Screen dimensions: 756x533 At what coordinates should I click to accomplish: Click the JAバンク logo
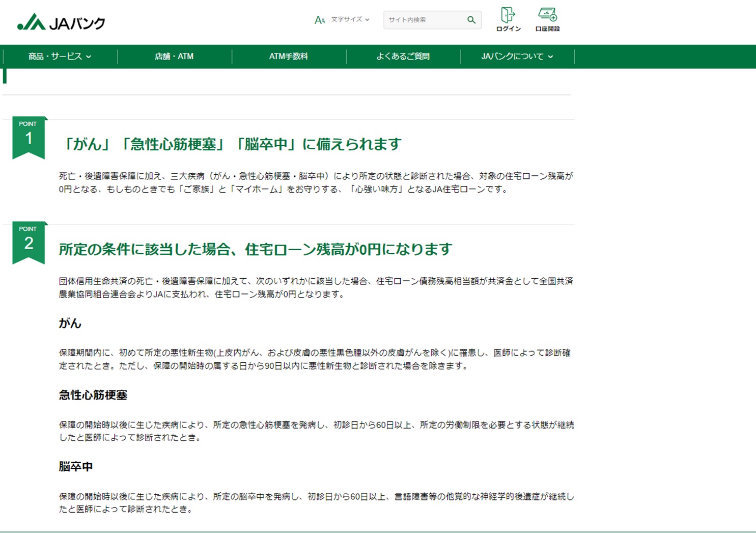pos(61,22)
